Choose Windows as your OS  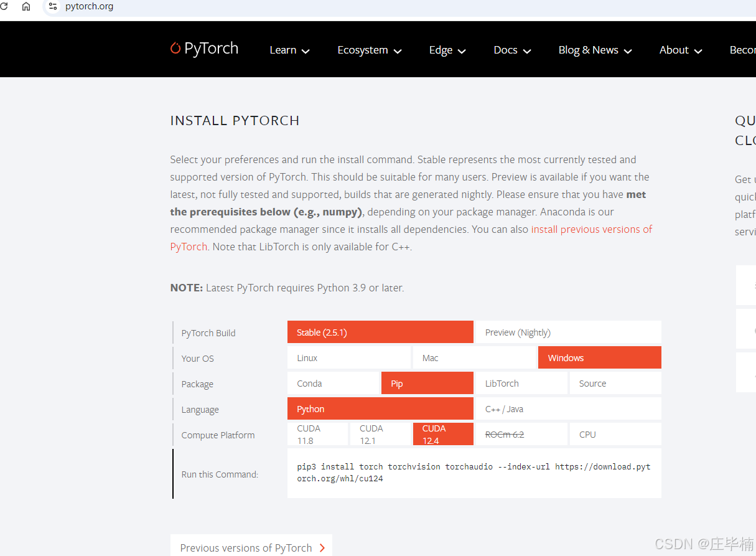coord(600,358)
